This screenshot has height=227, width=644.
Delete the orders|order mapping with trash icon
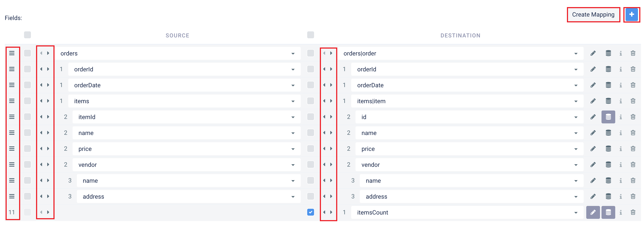click(633, 53)
